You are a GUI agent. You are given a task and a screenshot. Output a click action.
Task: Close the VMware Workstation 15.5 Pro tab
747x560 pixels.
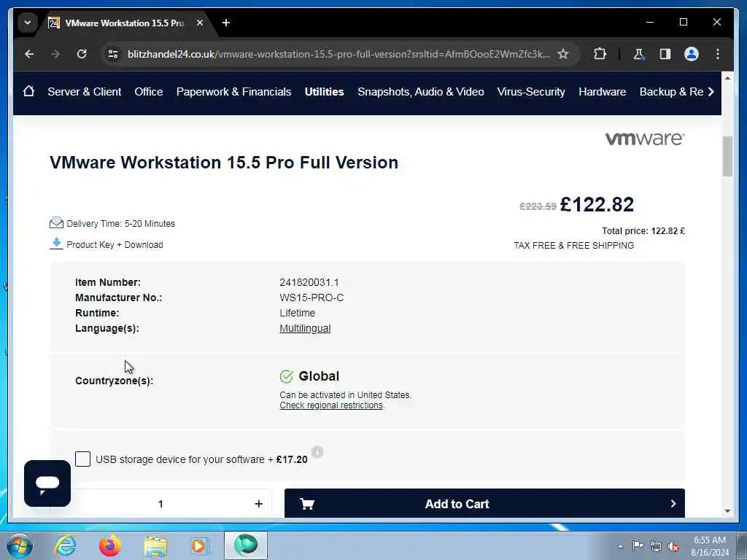(200, 23)
